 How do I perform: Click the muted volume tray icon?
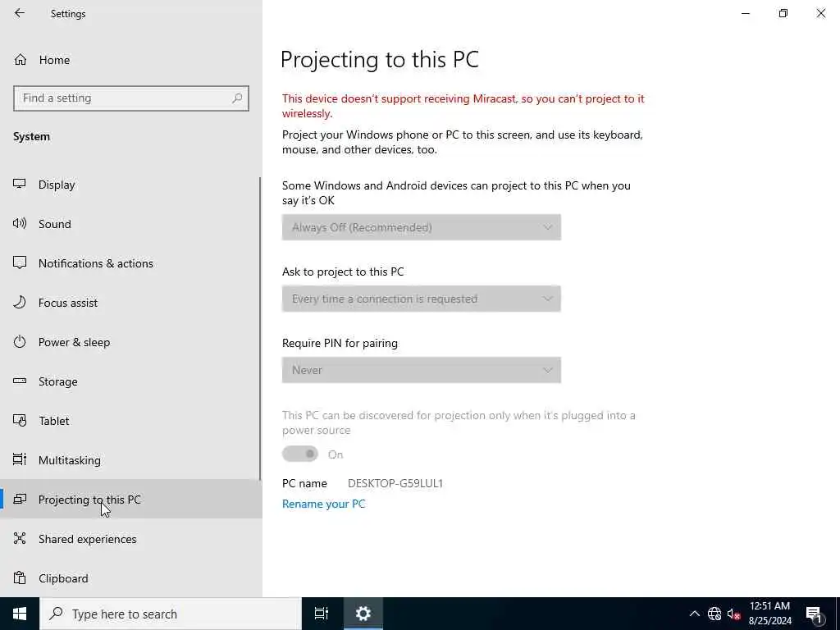pos(733,614)
